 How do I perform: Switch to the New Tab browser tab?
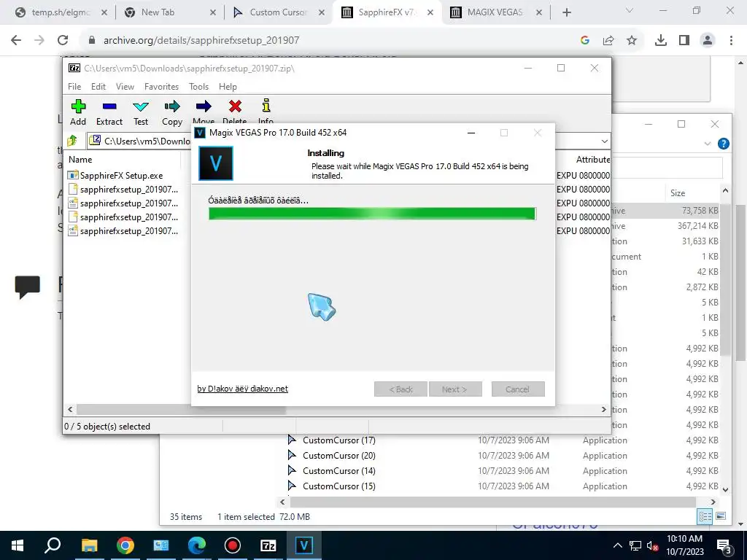point(170,12)
